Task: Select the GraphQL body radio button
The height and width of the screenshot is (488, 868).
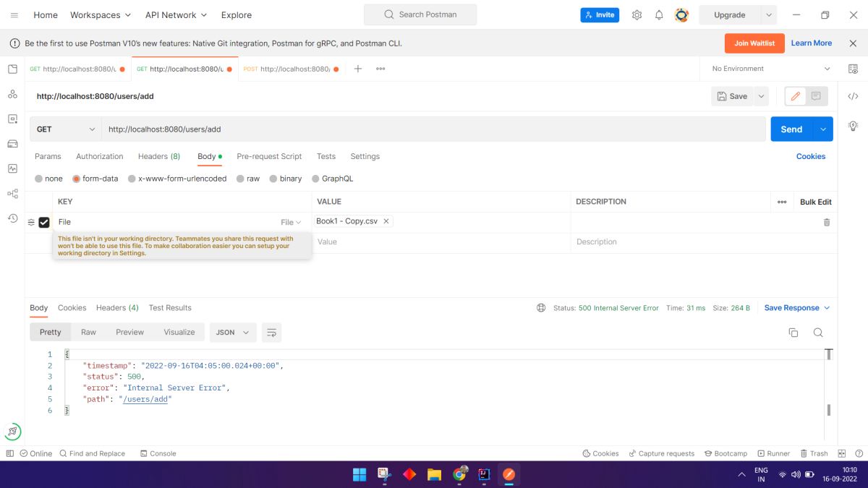Action: [x=315, y=179]
